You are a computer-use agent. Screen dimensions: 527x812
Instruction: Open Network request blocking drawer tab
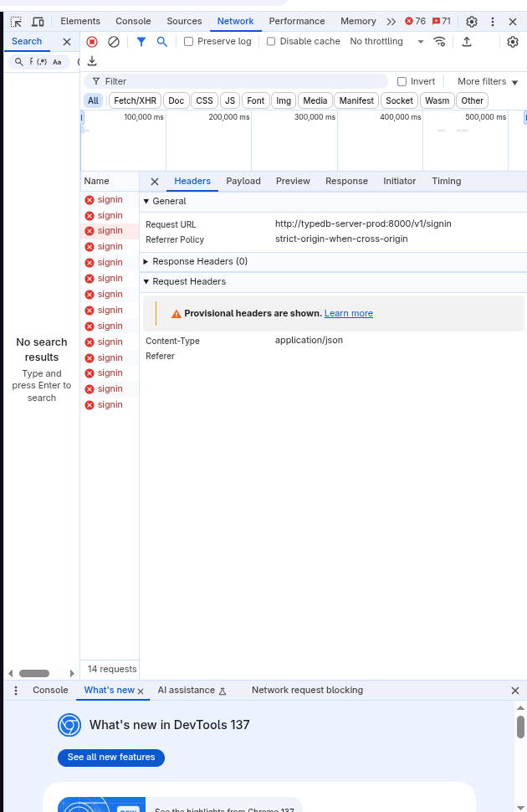coord(308,691)
